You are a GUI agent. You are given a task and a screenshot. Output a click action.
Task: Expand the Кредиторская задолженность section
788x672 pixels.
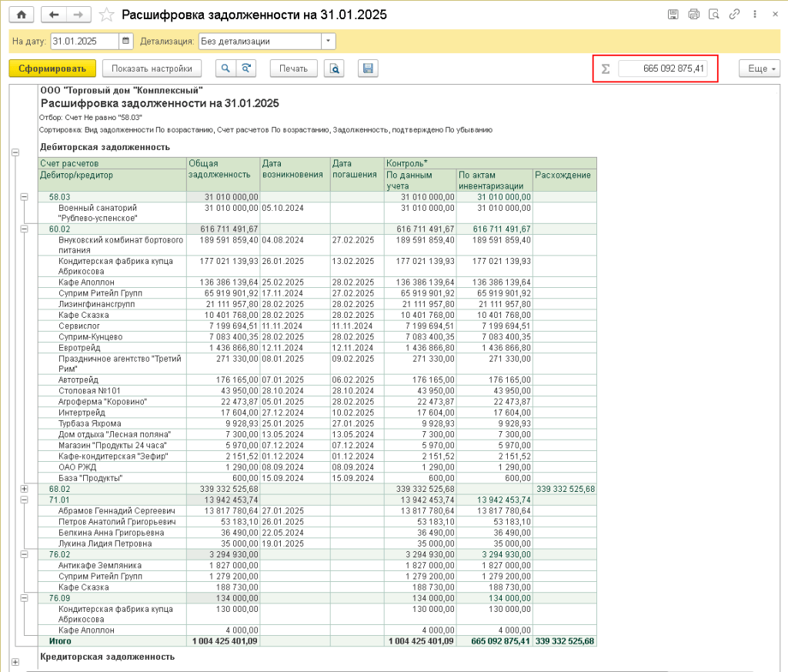[15, 661]
